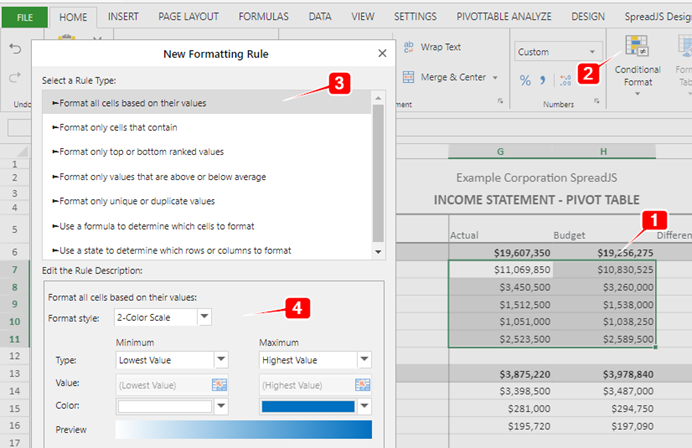Select 'Format only top or bottom ranked values'

tap(207, 152)
